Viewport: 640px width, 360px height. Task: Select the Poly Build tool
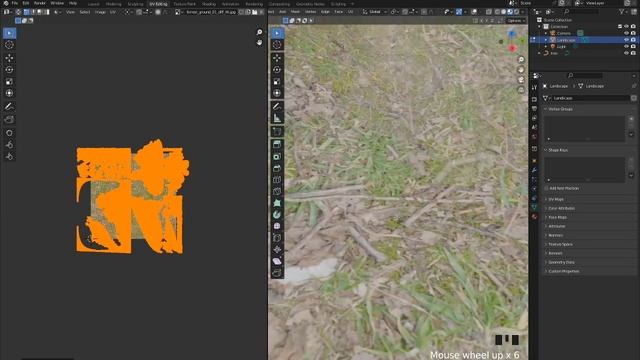[277, 203]
